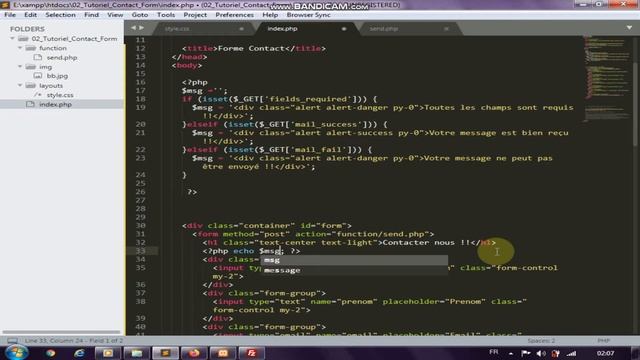Open the File menu
Image resolution: width=640 pixels, height=360 pixels.
coord(10,15)
